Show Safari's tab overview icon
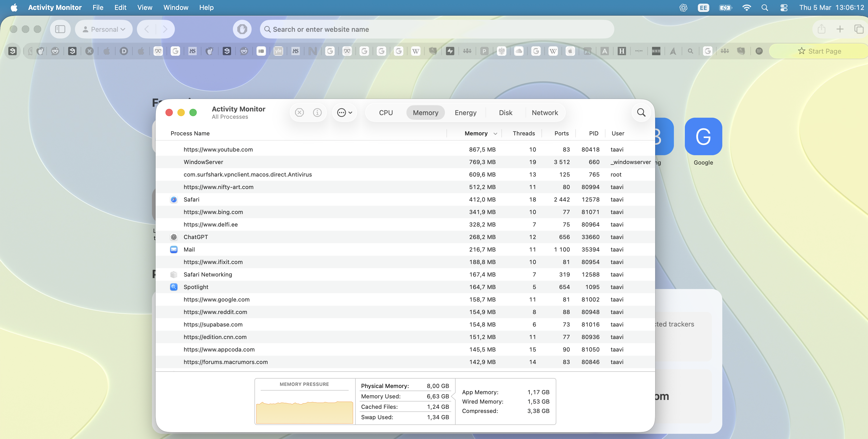 click(x=859, y=29)
